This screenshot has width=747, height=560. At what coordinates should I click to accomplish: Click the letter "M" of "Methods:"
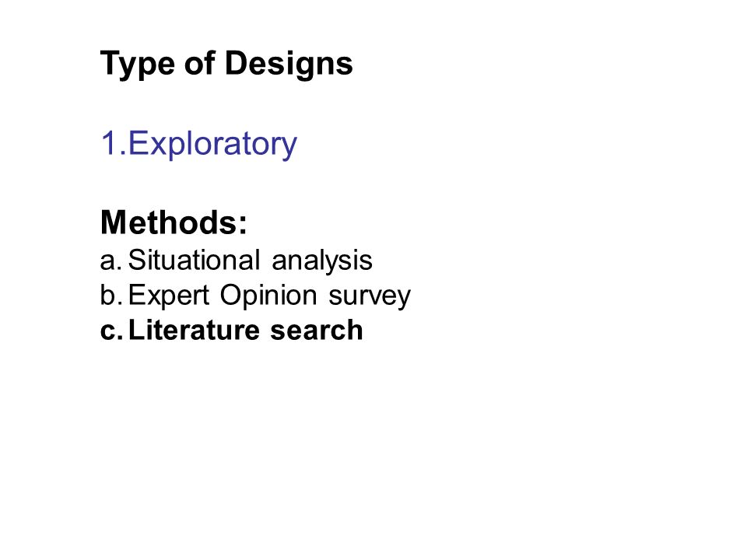click(112, 222)
